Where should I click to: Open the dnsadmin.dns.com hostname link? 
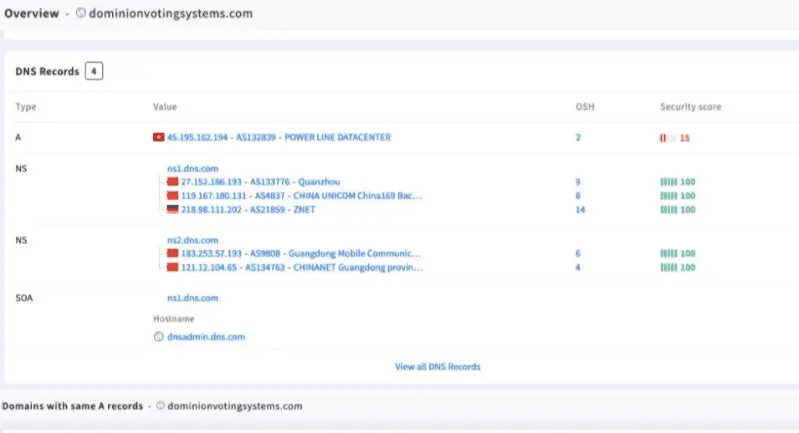(x=205, y=337)
